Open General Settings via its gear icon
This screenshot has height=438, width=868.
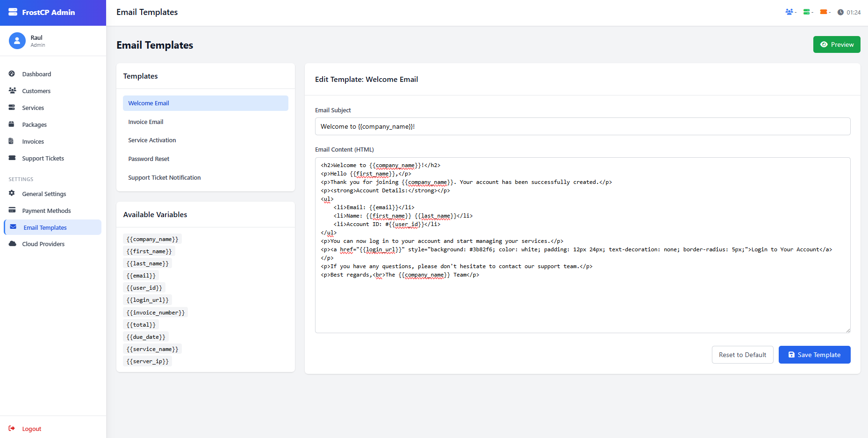pyautogui.click(x=12, y=193)
